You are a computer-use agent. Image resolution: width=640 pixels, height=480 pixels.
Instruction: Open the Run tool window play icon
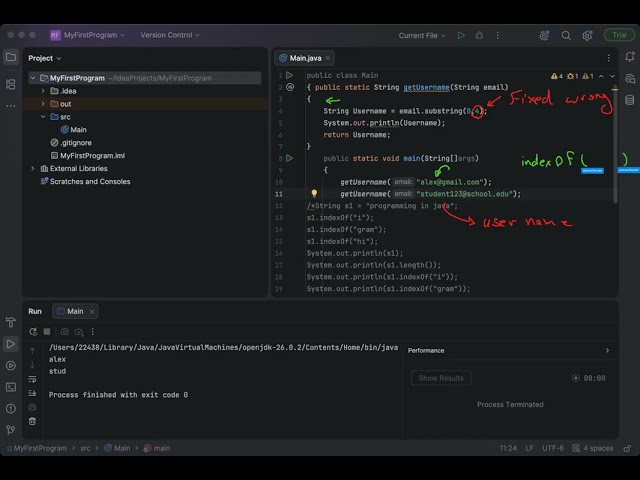click(x=11, y=344)
